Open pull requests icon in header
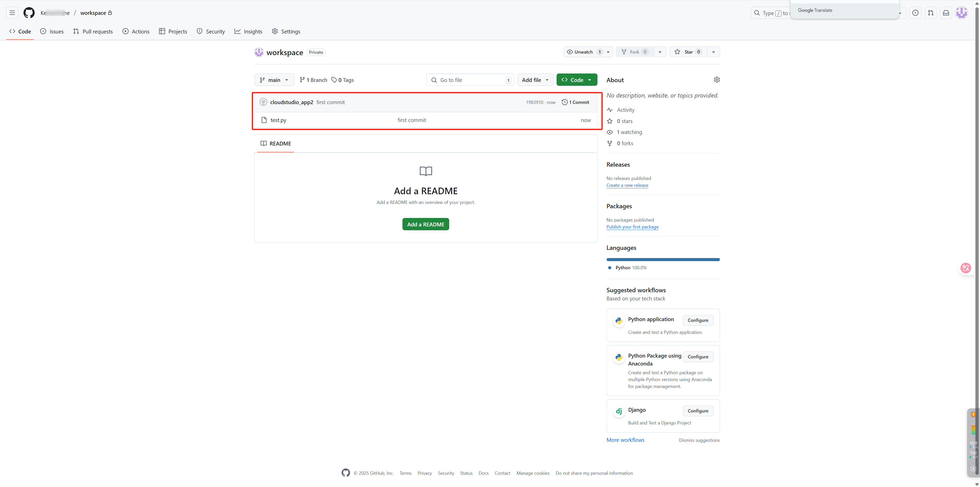980x487 pixels. (x=930, y=13)
